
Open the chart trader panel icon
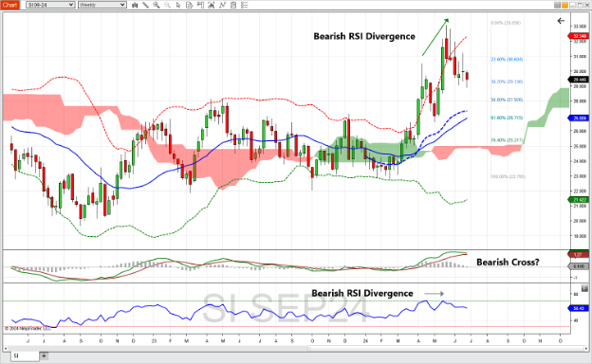(200, 5)
